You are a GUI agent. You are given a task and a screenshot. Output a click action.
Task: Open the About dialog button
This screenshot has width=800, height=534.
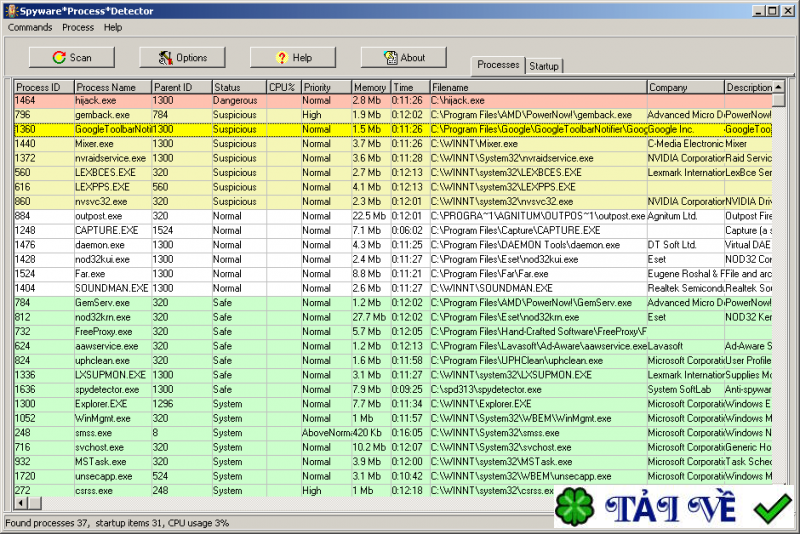tap(403, 58)
